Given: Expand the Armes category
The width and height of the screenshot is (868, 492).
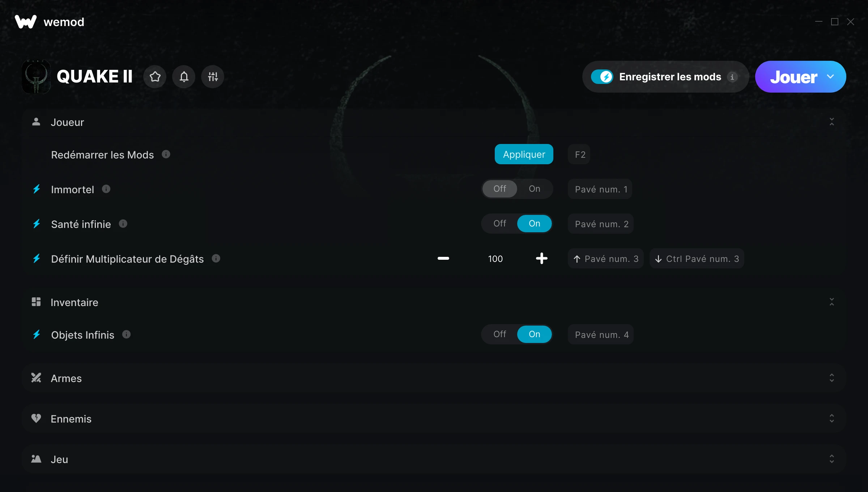Looking at the screenshot, I should point(434,378).
